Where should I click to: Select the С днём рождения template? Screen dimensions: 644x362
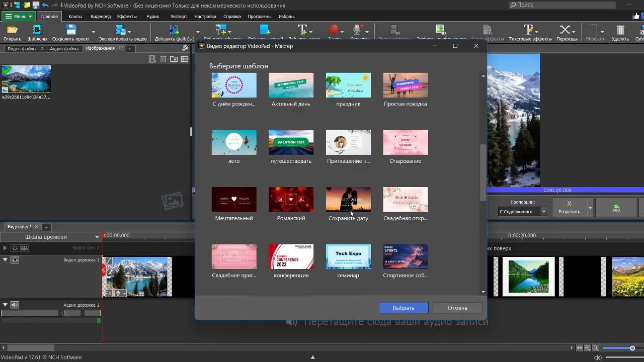[x=234, y=89]
